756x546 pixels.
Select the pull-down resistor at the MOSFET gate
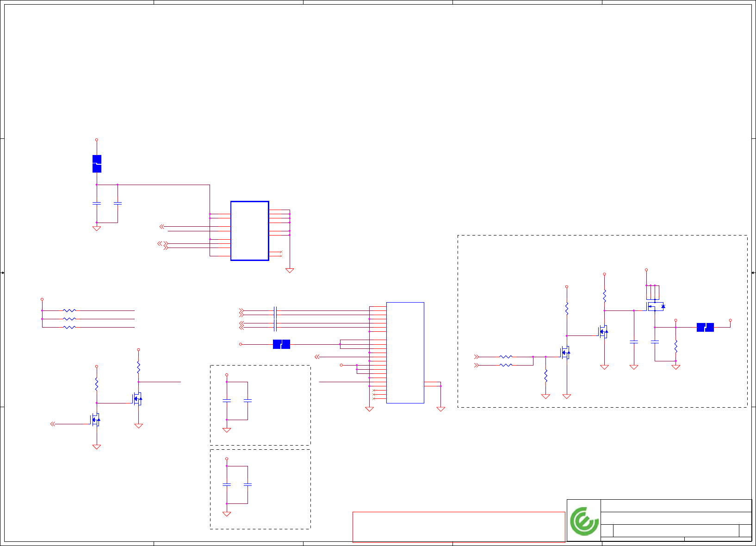click(x=545, y=375)
